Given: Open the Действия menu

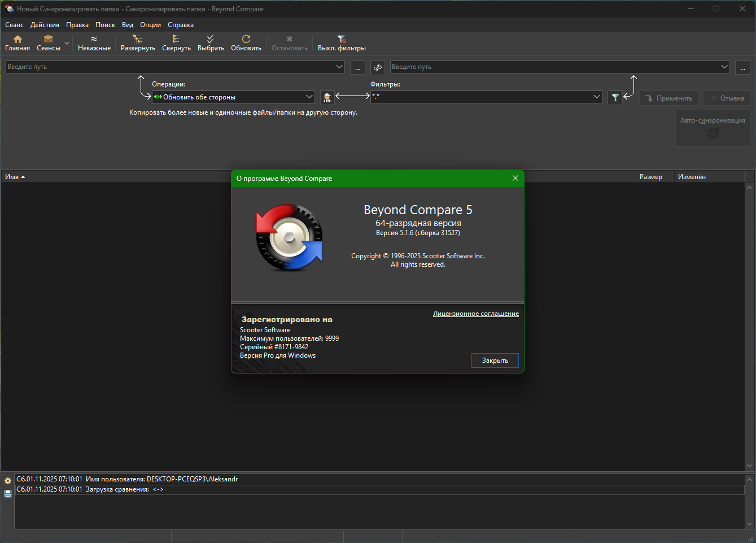Looking at the screenshot, I should (x=45, y=25).
